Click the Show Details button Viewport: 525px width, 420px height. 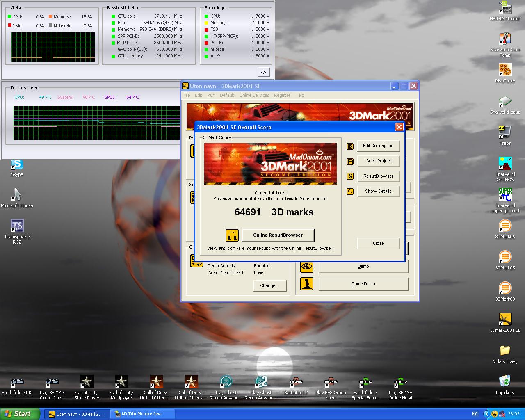coord(378,191)
